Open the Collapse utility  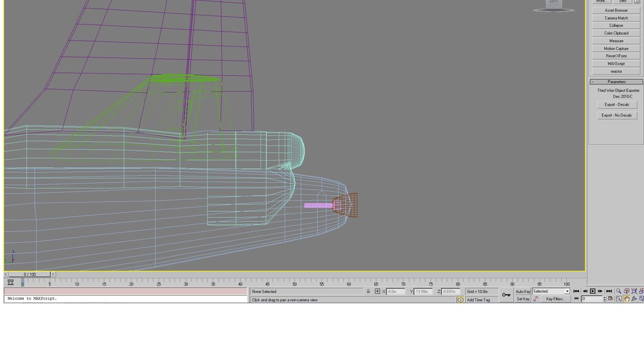[x=616, y=26]
